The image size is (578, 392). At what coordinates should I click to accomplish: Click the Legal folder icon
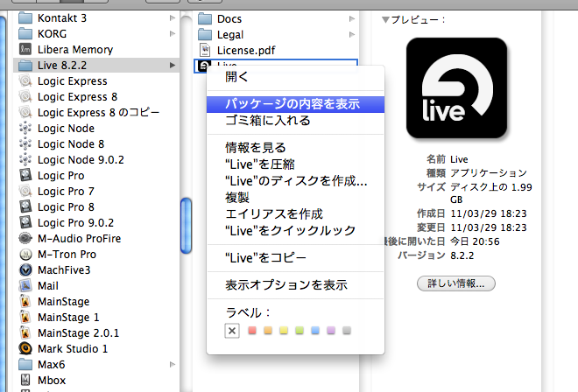tap(205, 34)
